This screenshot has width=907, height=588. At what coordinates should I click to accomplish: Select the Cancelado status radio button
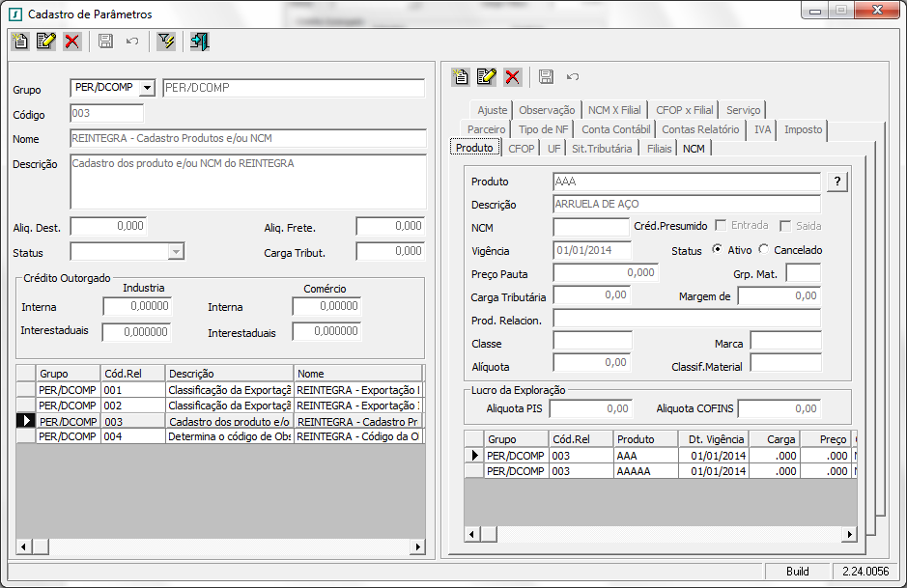coord(764,250)
